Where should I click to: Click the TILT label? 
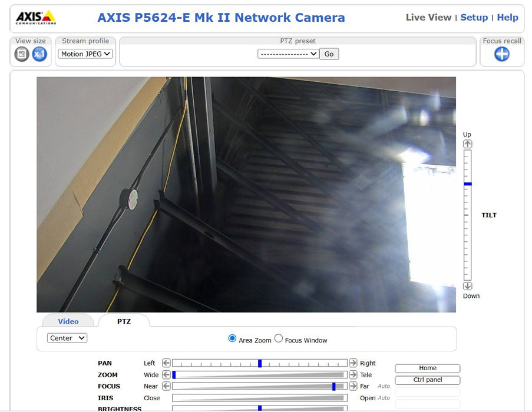(489, 215)
